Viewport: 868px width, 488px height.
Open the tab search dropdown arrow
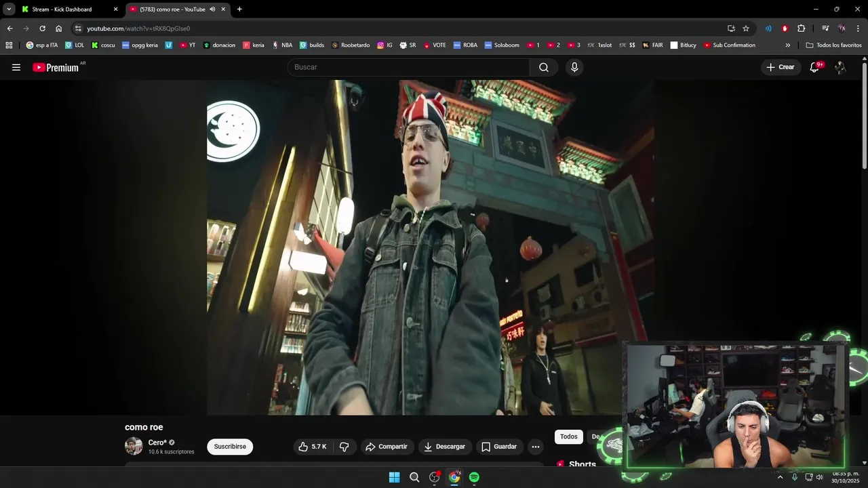click(x=9, y=9)
